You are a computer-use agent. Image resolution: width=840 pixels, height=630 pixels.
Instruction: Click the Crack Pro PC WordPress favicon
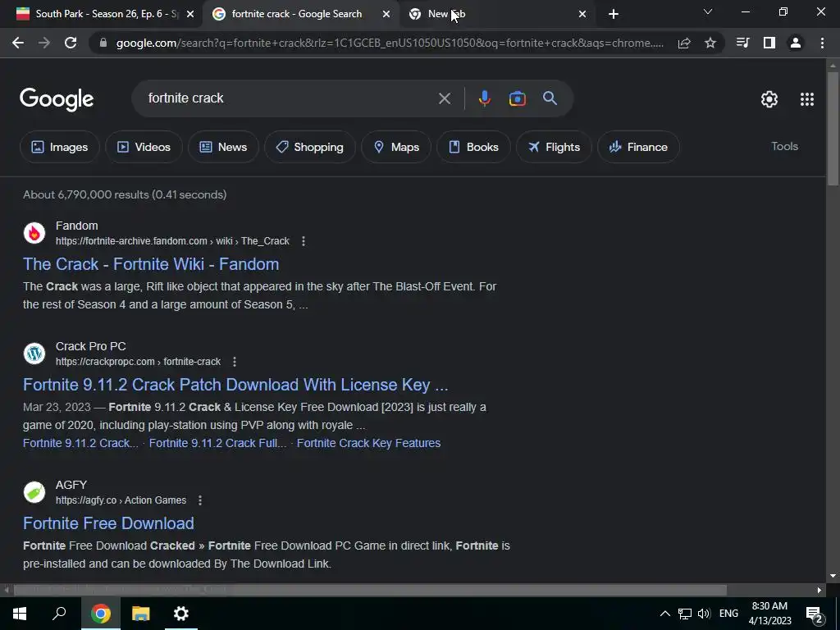34,354
